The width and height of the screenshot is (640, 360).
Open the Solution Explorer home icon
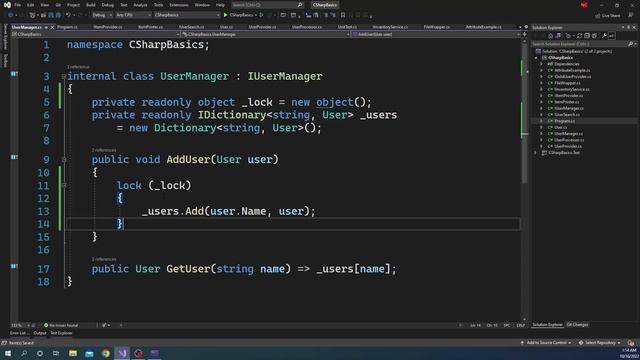[x=550, y=36]
